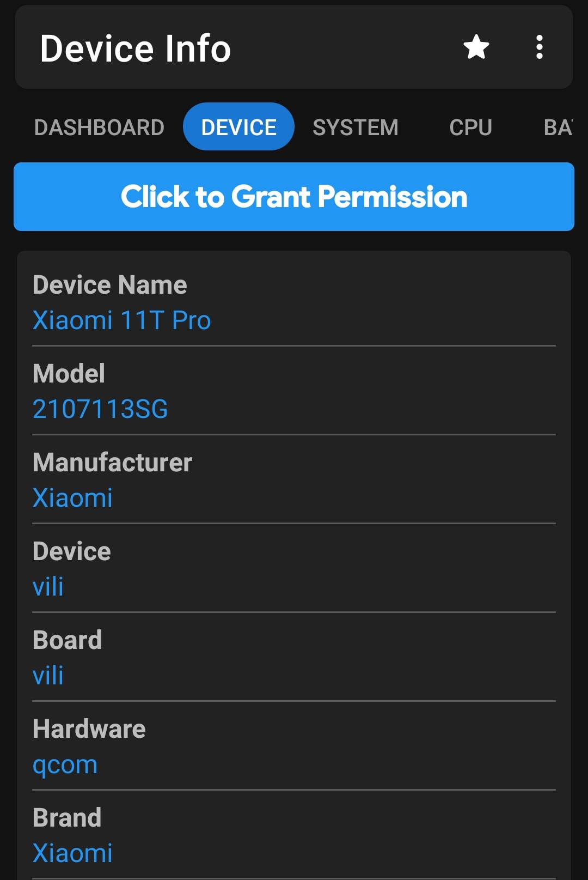Screen dimensions: 588x880
Task: Select the DEVICE tab
Action: pos(238,128)
